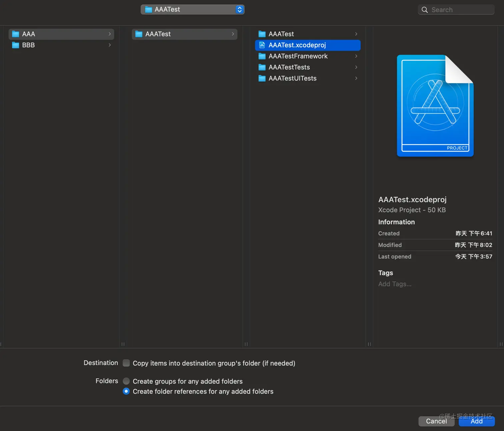504x431 pixels.
Task: Click the Add button
Action: point(477,421)
